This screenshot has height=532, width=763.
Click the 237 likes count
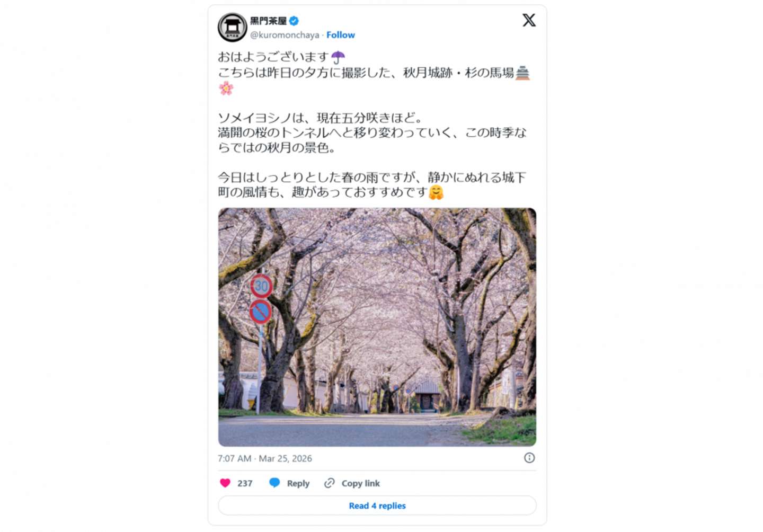tap(245, 483)
